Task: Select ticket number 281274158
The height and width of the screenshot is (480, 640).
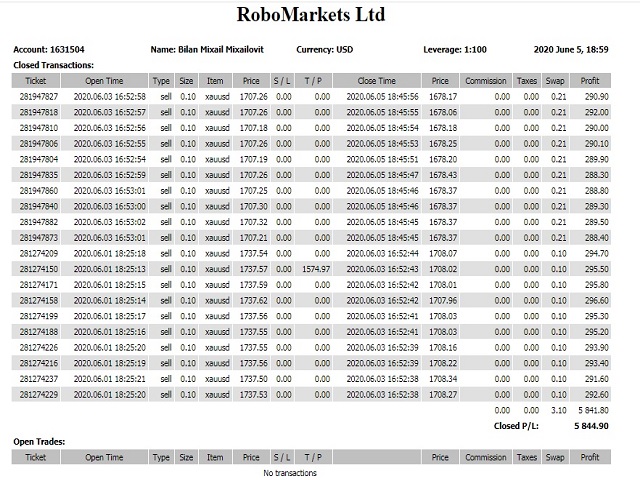Action: [39, 300]
